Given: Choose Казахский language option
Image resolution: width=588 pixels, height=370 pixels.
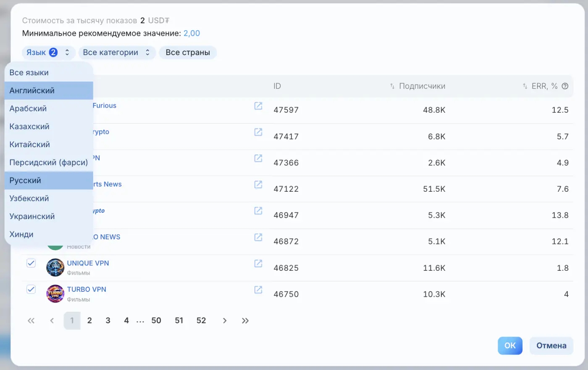Looking at the screenshot, I should [x=49, y=127].
